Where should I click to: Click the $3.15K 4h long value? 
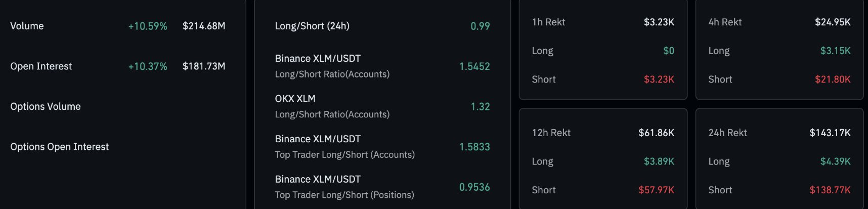[836, 51]
